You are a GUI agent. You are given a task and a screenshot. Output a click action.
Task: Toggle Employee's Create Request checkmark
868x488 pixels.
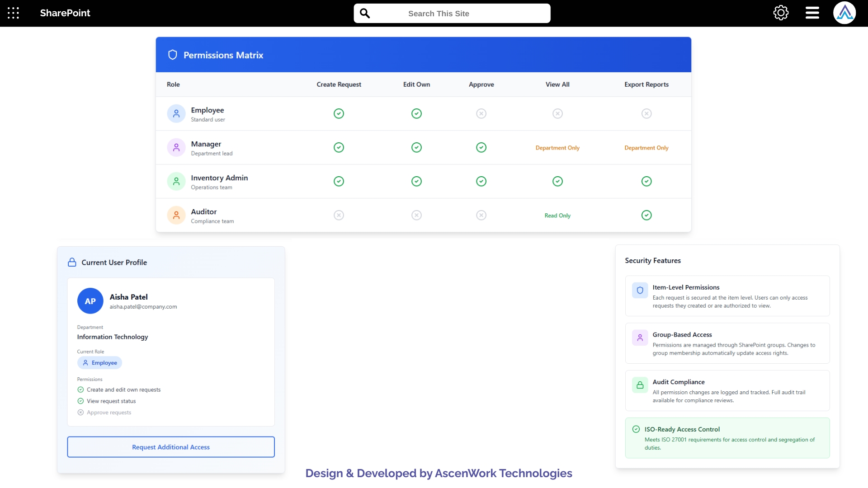pos(339,113)
